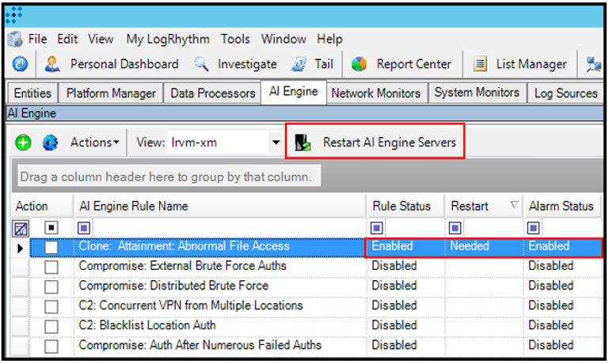Check the Auth After Numerous Failed Auths row
The image size is (609, 364).
(x=51, y=346)
